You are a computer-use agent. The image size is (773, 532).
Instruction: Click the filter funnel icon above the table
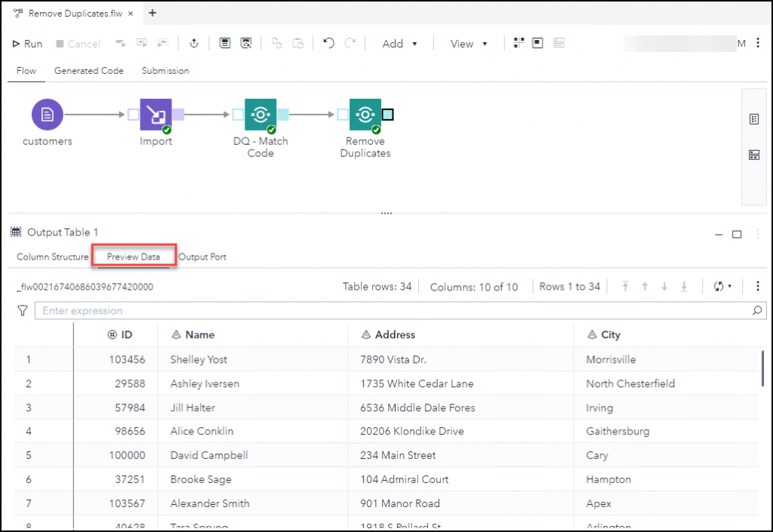coord(21,310)
